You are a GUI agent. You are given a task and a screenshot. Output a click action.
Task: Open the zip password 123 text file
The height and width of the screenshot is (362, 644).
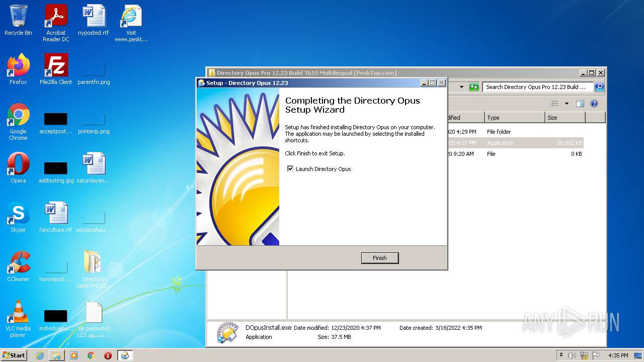[94, 320]
